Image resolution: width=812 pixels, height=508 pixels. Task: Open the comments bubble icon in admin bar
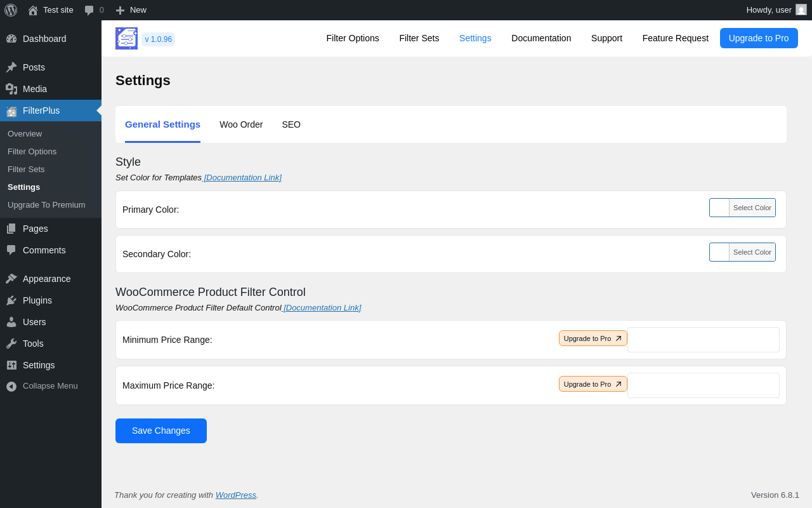89,10
